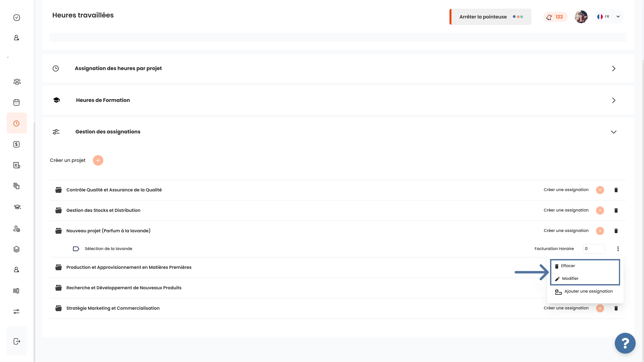Viewport: 644px width, 362px height.
Task: Click the Créer un projet label
Action: (68, 160)
